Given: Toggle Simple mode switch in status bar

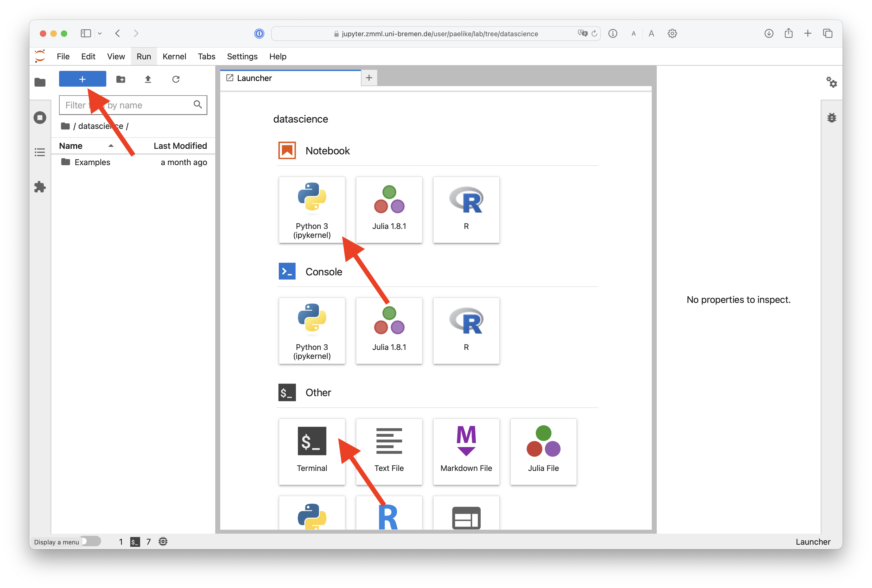Looking at the screenshot, I should [x=91, y=541].
